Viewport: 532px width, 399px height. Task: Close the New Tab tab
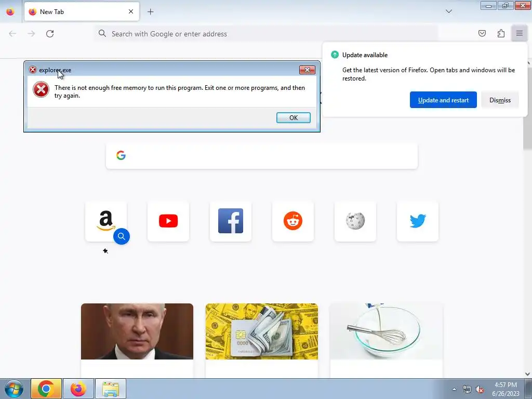coord(131,11)
